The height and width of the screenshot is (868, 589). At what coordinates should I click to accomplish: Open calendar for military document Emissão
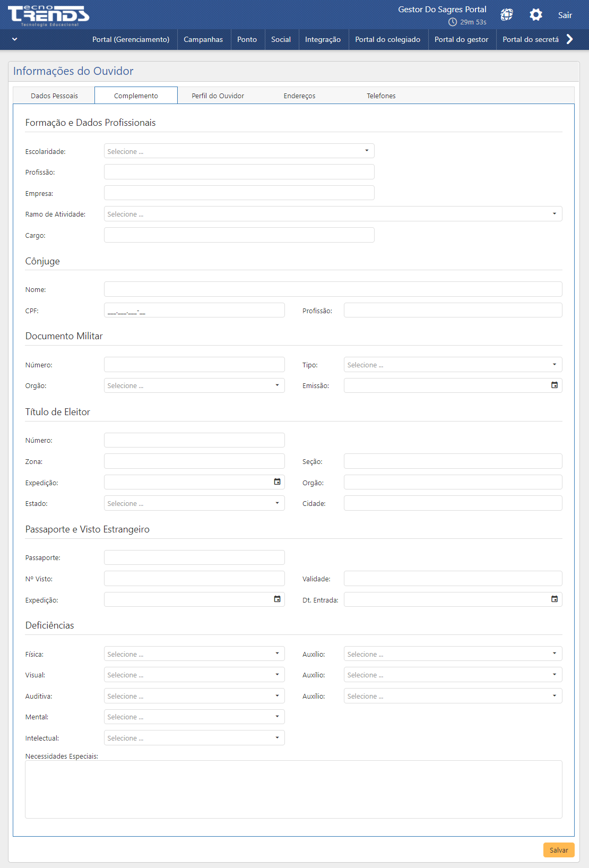555,385
